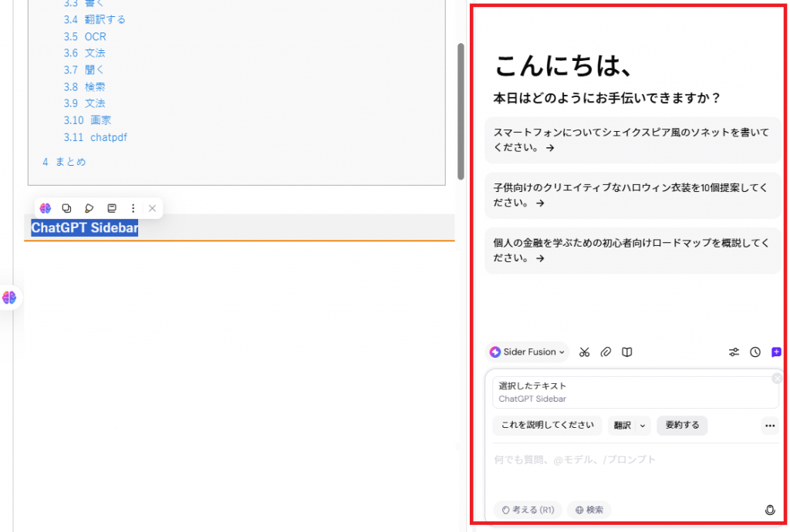
Task: Toggle the 考える (R1) thinking mode
Action: coord(528,510)
